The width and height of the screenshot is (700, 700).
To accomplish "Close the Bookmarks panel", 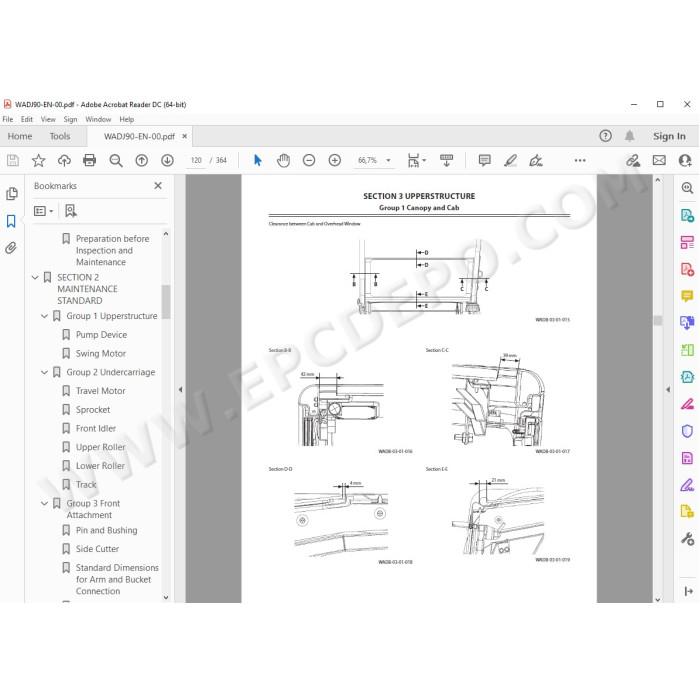I will (158, 186).
